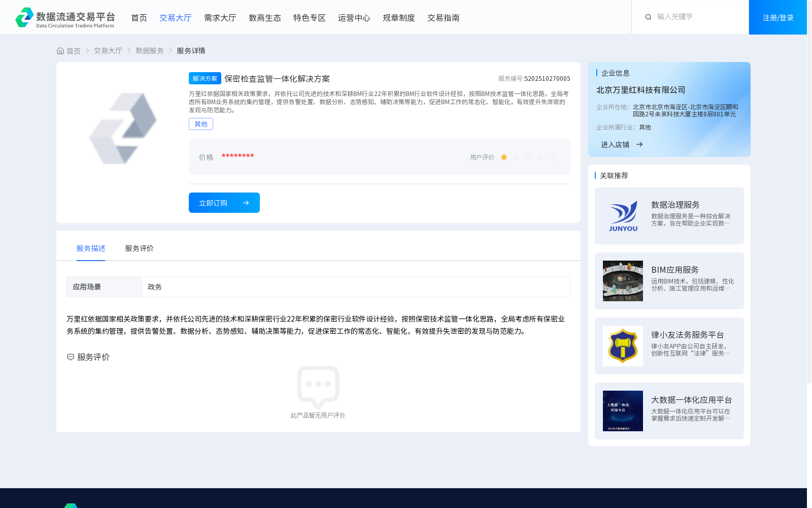Viewport: 812px width, 508px height.
Task: Click the third rating star
Action: click(528, 157)
